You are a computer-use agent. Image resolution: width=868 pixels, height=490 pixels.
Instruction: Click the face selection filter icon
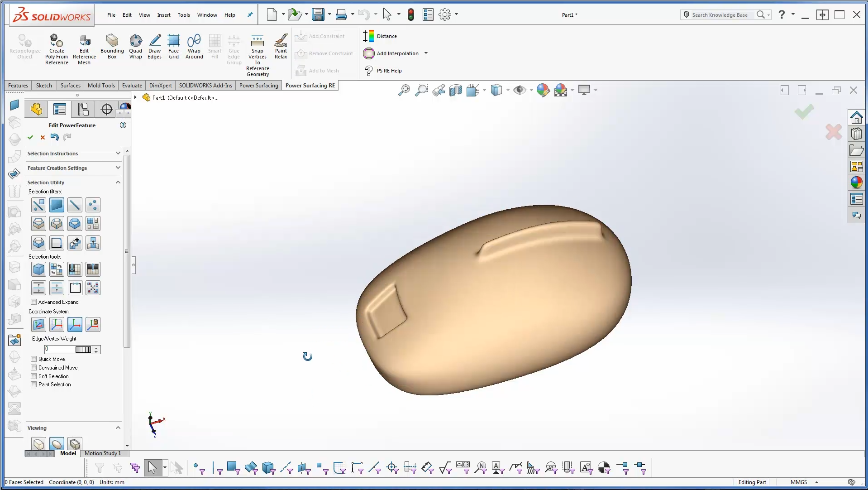pyautogui.click(x=57, y=205)
